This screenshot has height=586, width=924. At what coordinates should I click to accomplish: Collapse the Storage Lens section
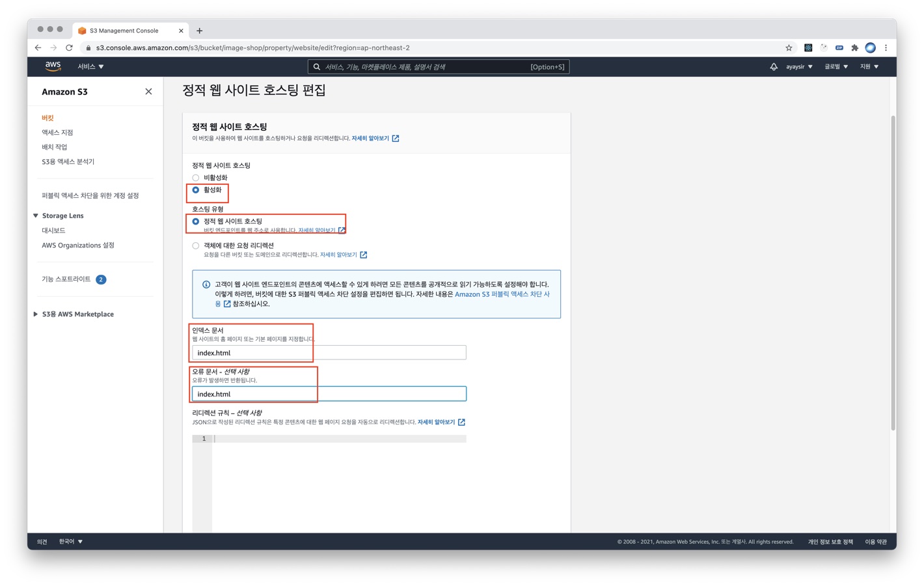coord(36,216)
